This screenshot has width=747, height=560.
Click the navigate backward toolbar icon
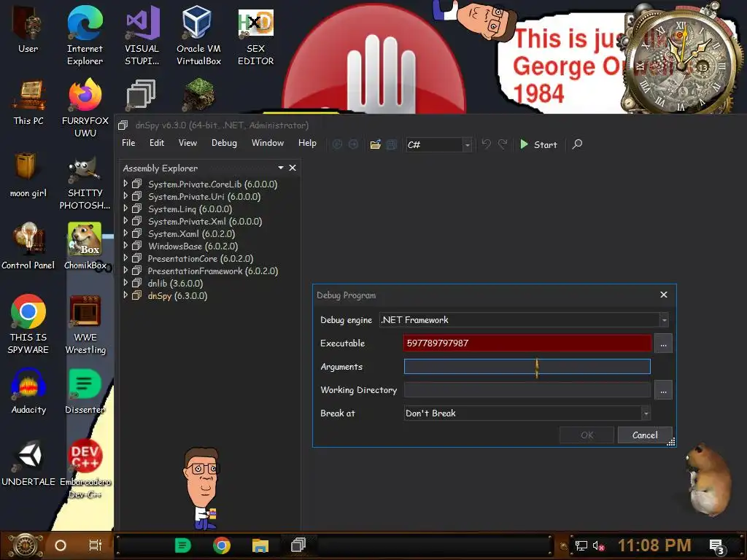(x=337, y=144)
